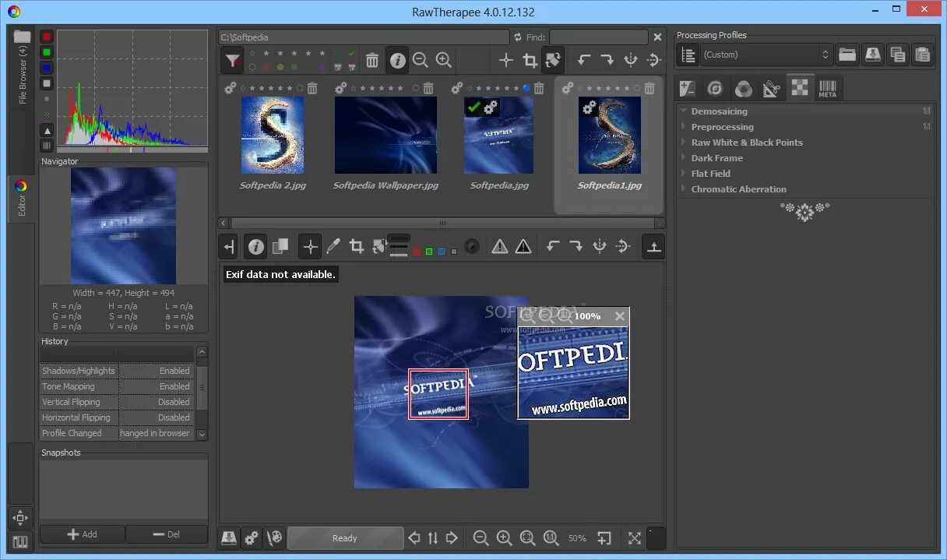Zoom out in the editor preview
947x560 pixels.
click(481, 537)
